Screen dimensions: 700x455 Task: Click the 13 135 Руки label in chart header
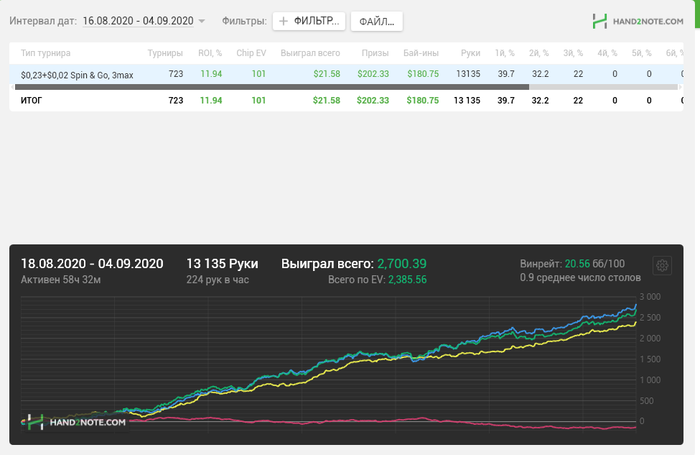222,263
